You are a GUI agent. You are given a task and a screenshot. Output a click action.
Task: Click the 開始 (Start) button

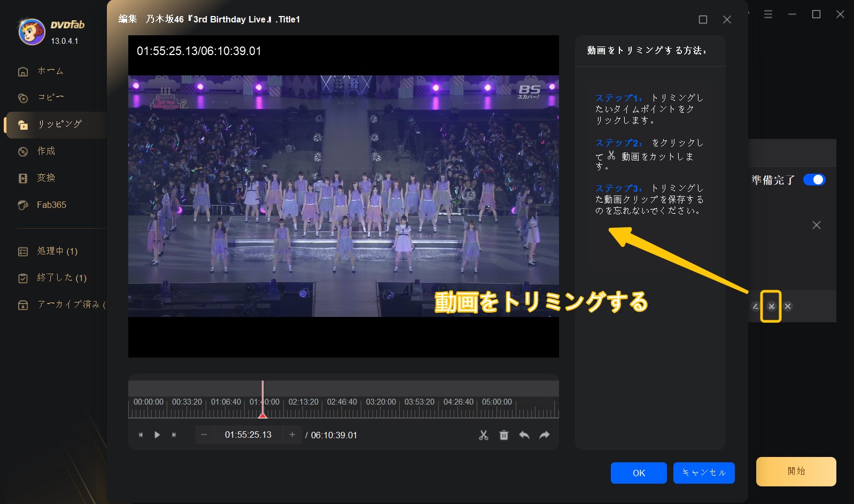[x=796, y=471]
